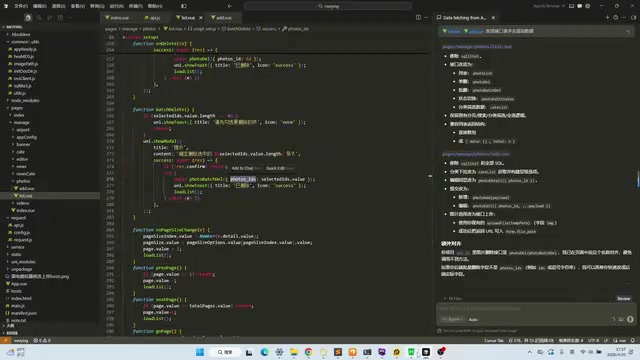The height and width of the screenshot is (360, 640).
Task: Open the Explorer view icon in sidebar header
Action: point(28,18)
